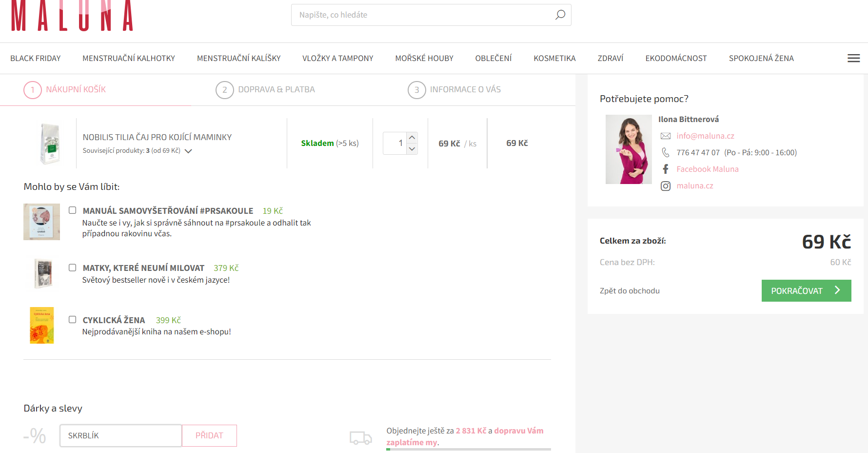Click the Skladem stock status text
The width and height of the screenshot is (868, 453).
tap(317, 143)
